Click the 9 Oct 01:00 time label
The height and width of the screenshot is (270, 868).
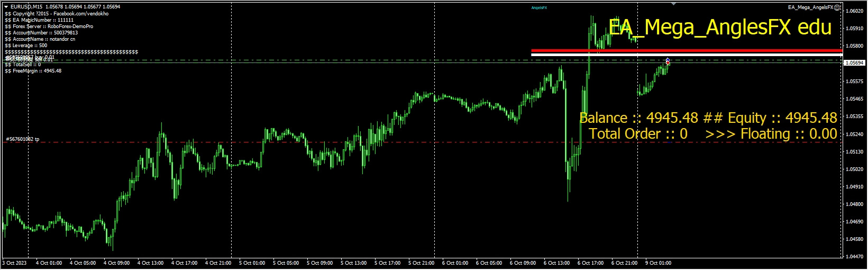point(658,263)
